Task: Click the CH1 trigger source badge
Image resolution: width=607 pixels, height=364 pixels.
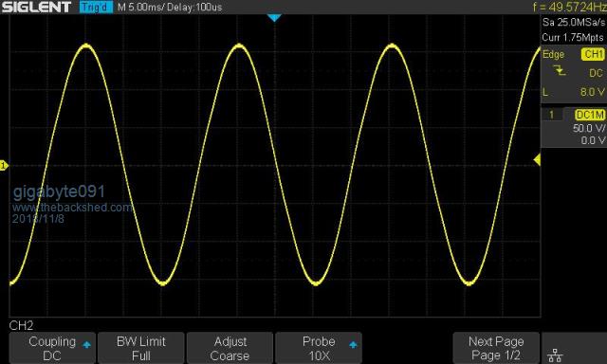Action: (593, 54)
